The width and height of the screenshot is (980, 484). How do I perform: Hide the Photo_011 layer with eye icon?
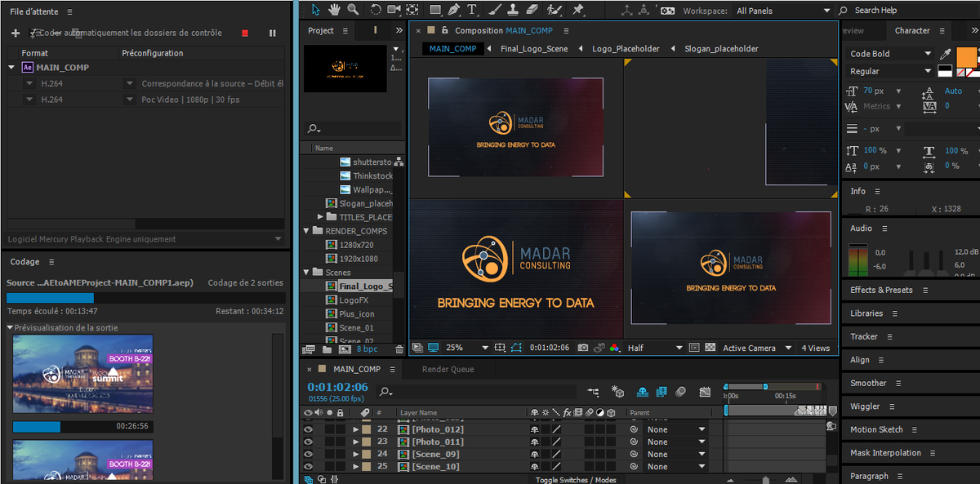click(308, 442)
